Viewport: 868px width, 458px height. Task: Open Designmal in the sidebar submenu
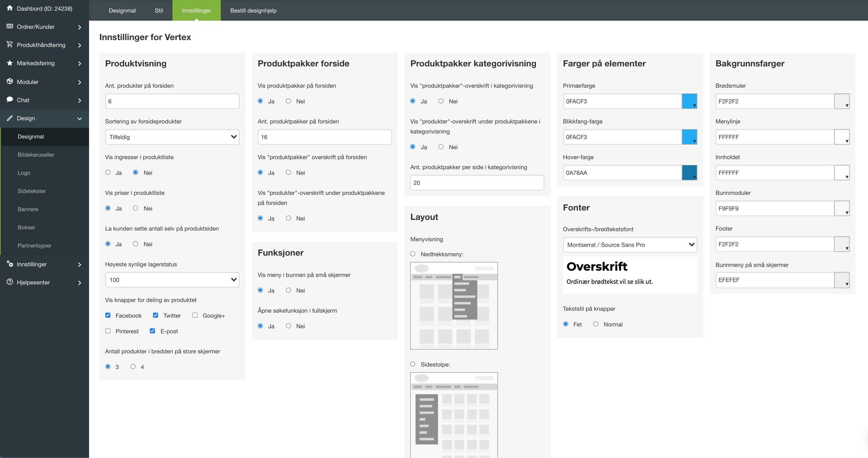pyautogui.click(x=45, y=137)
